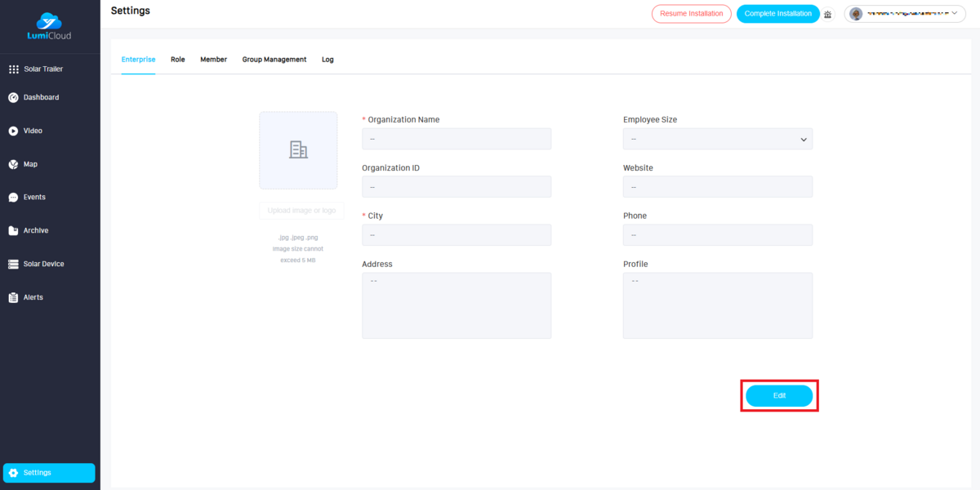Open the user account dropdown menu
Image resolution: width=980 pixels, height=490 pixels.
pos(905,14)
